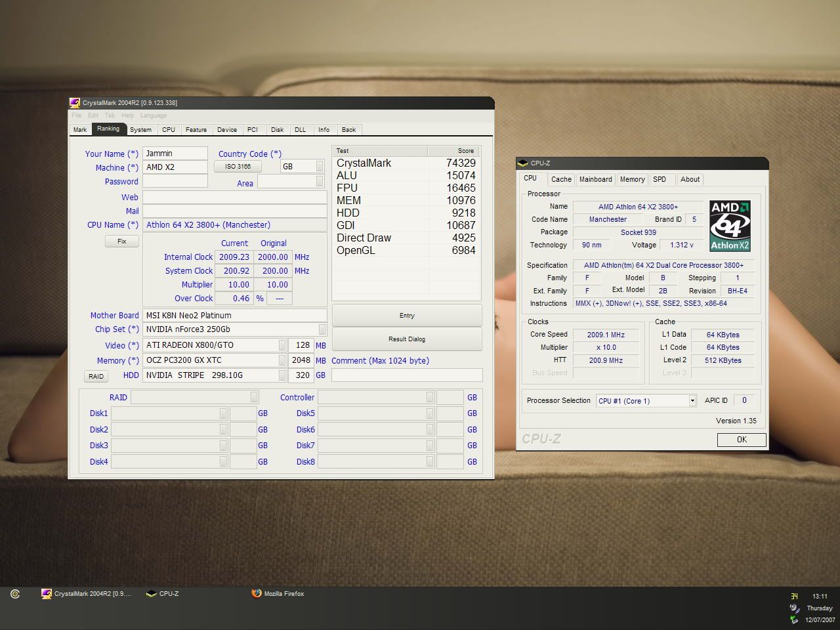Open the Processor Selection dropdown in CPU-Z
This screenshot has height=630, width=840.
coord(692,401)
